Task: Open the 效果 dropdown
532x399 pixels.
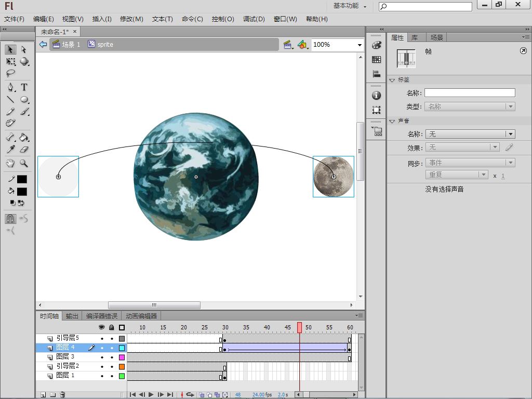Action: (462, 147)
